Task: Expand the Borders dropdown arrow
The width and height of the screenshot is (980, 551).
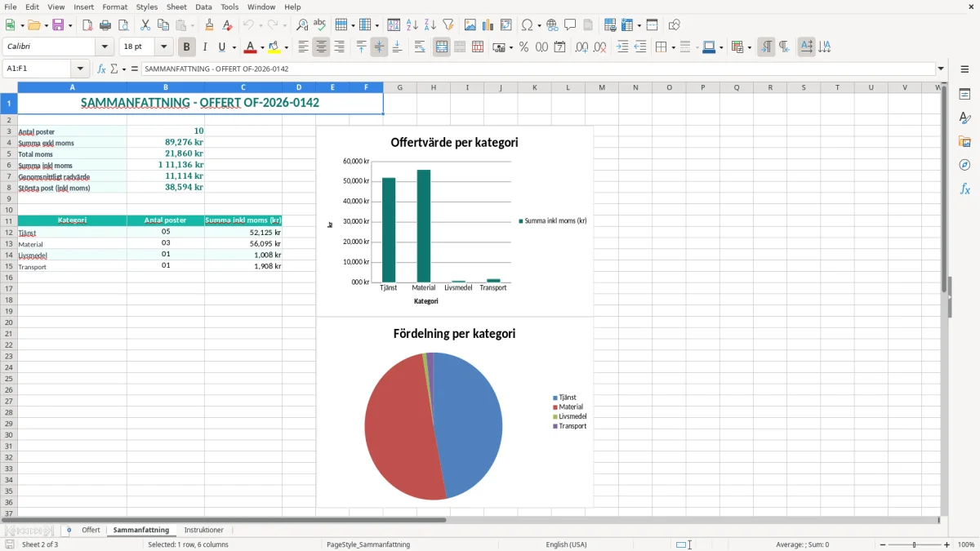Action: [672, 47]
